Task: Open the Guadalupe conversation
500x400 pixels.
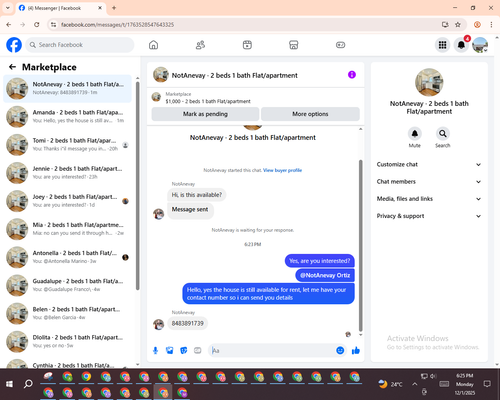Action: (x=67, y=285)
